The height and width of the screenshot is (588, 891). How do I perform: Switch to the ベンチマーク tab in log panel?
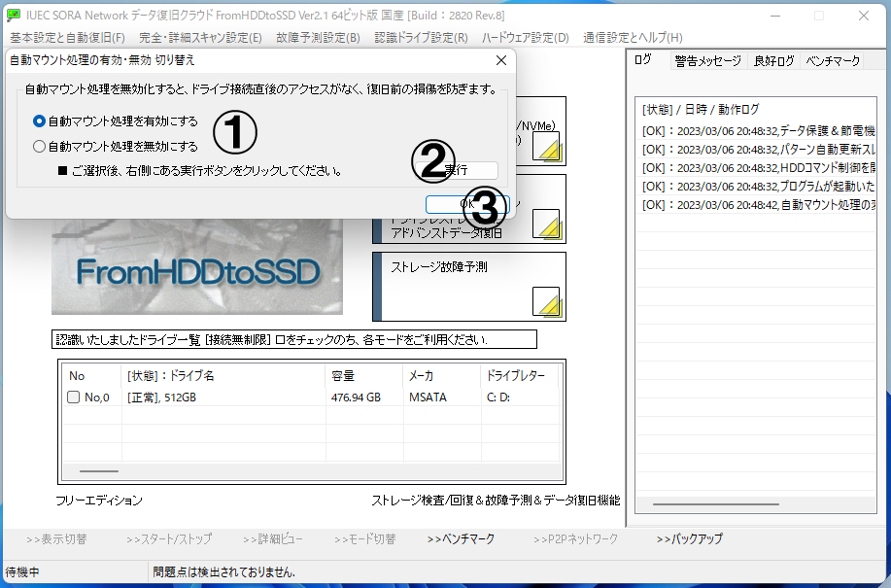(x=833, y=61)
